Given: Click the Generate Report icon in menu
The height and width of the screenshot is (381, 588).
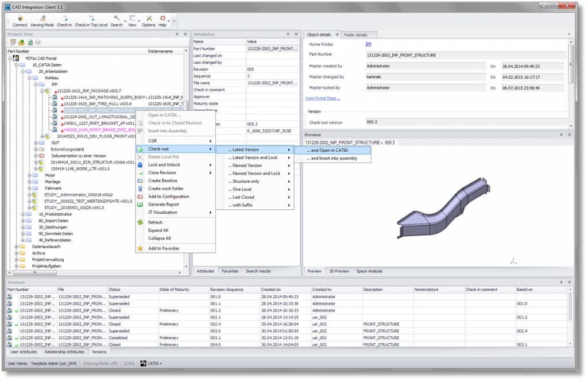Looking at the screenshot, I should (140, 205).
